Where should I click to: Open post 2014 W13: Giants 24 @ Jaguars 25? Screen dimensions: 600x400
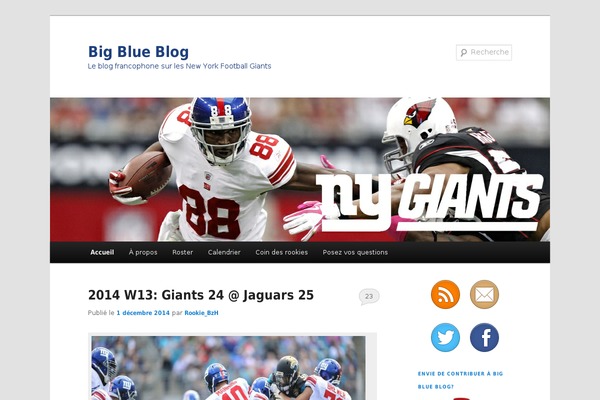click(201, 295)
